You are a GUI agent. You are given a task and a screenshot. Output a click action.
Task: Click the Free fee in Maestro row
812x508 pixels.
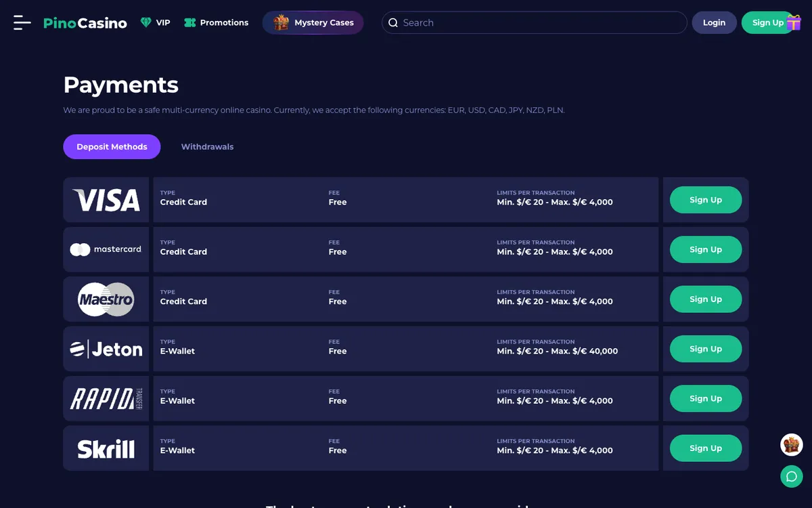pyautogui.click(x=338, y=301)
